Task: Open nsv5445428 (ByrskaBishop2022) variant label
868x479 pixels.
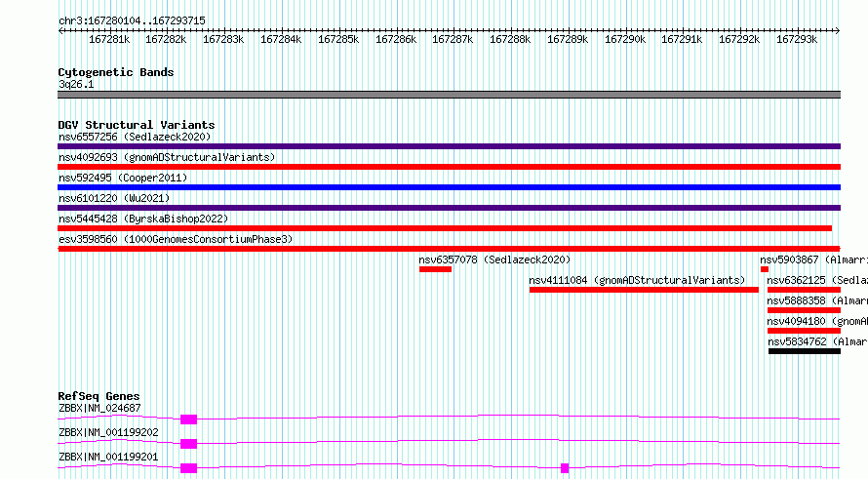Action: coord(143,219)
